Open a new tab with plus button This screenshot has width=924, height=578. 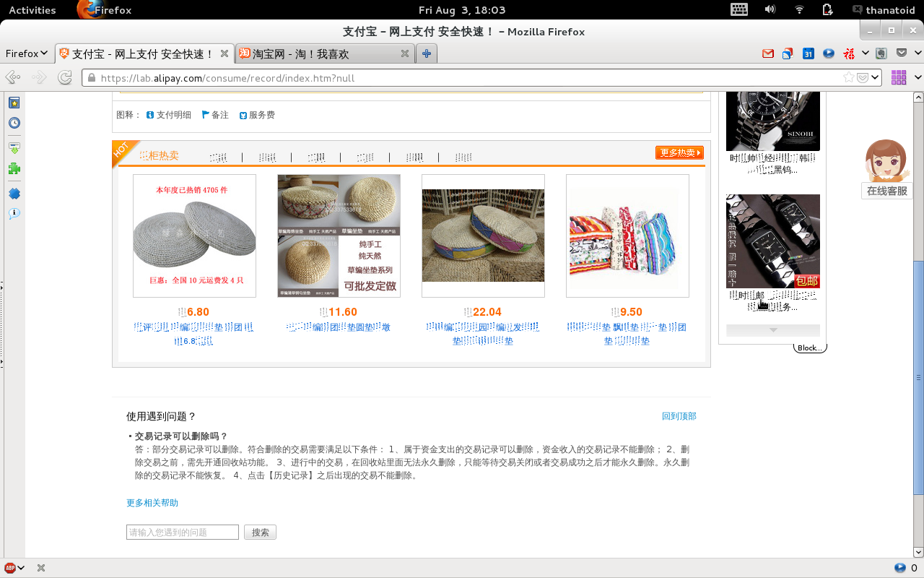click(x=427, y=53)
